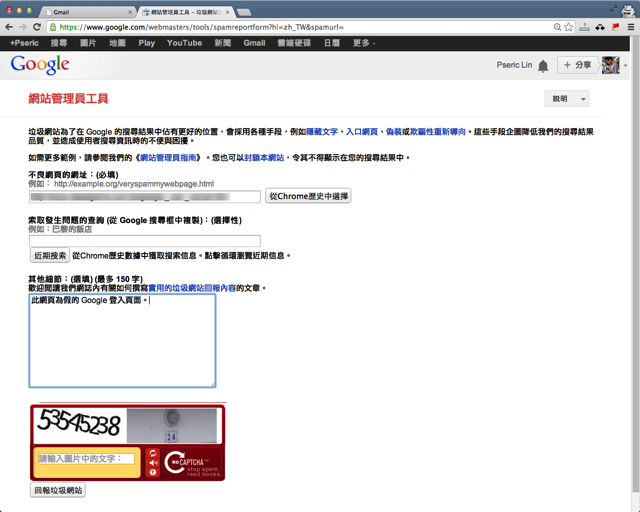Click the green SSL padlock icon
The width and height of the screenshot is (640, 512).
(x=53, y=27)
